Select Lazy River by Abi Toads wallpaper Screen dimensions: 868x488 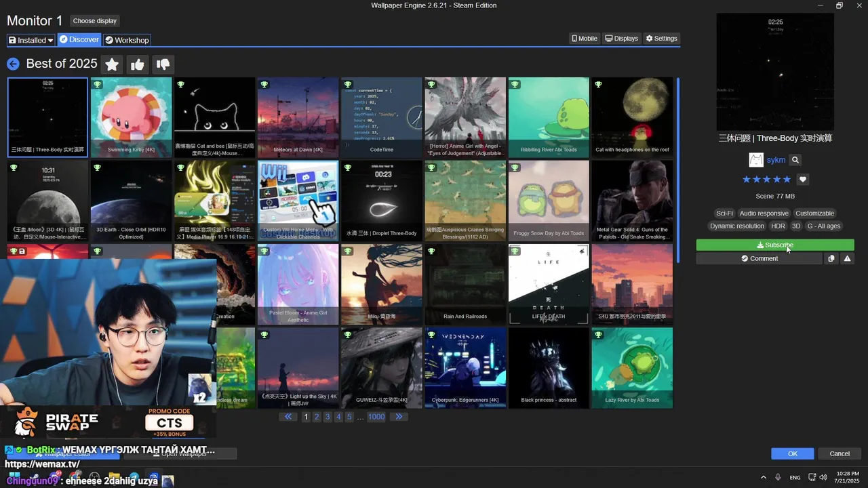click(632, 368)
